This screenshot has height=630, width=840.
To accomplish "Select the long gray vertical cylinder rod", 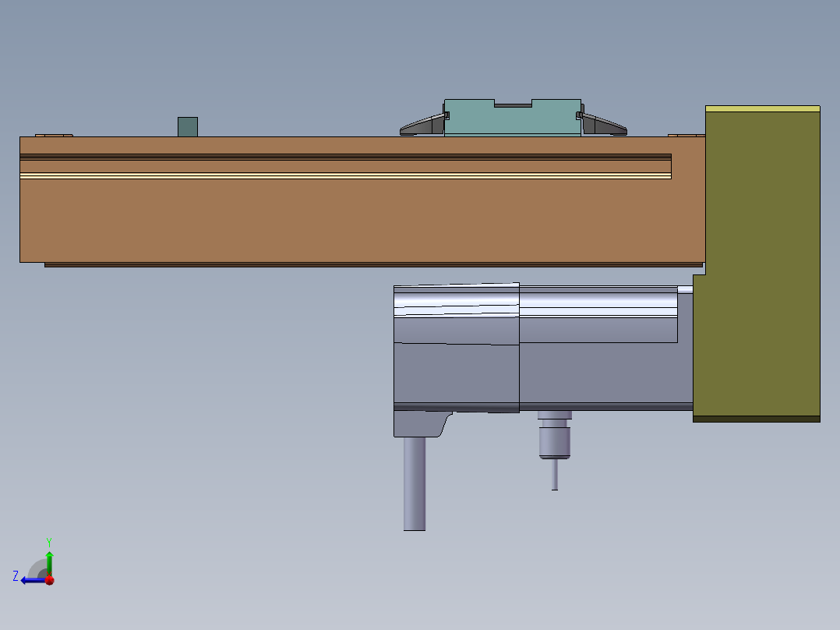I will (415, 483).
